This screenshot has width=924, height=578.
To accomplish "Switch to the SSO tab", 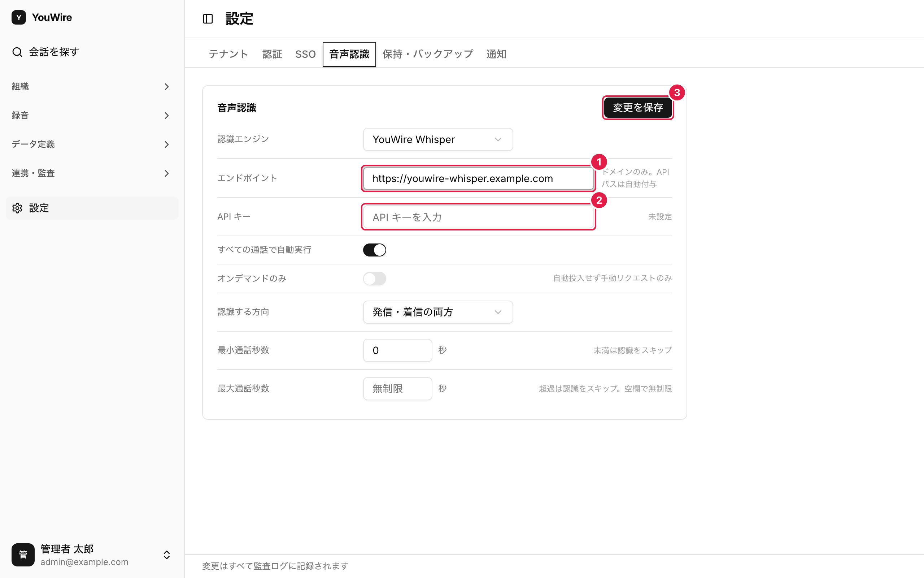I will 305,54.
